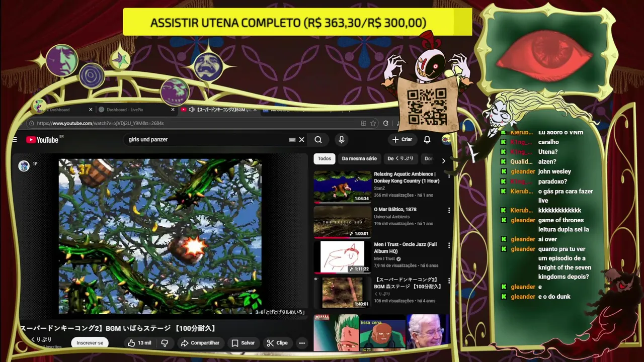Image resolution: width=644 pixels, height=362 pixels.
Task: Like the video showing 13 mil likes
Action: tap(139, 343)
